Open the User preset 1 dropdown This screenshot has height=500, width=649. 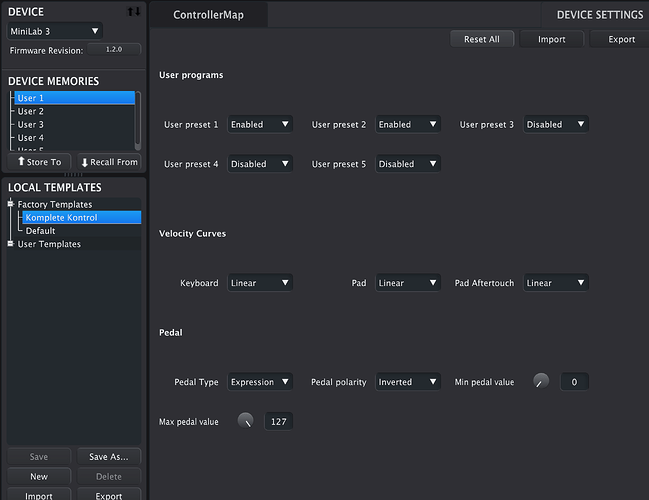pyautogui.click(x=260, y=124)
